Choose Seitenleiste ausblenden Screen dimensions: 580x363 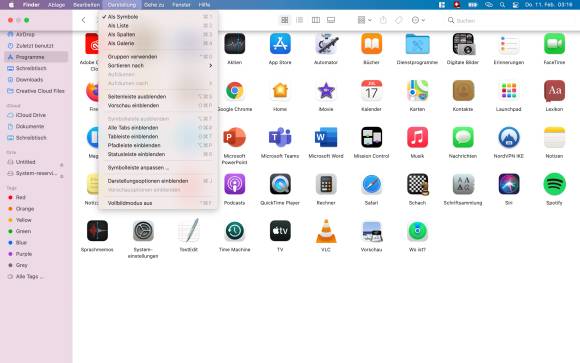(x=158, y=97)
